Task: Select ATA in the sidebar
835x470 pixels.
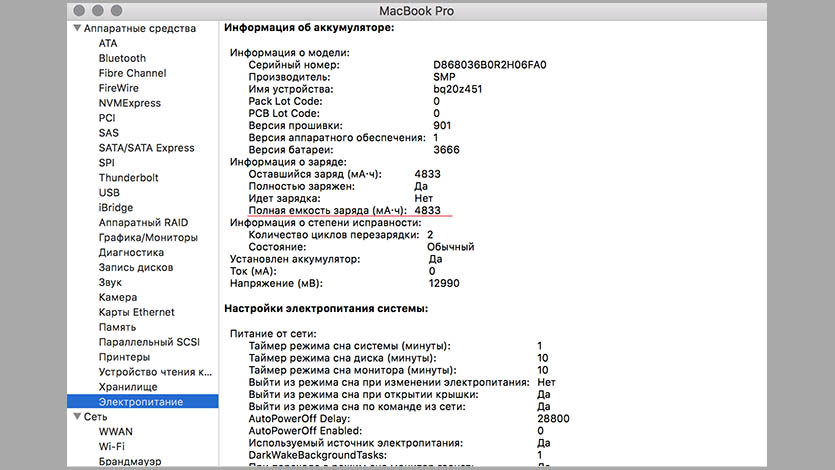Action: point(108,43)
